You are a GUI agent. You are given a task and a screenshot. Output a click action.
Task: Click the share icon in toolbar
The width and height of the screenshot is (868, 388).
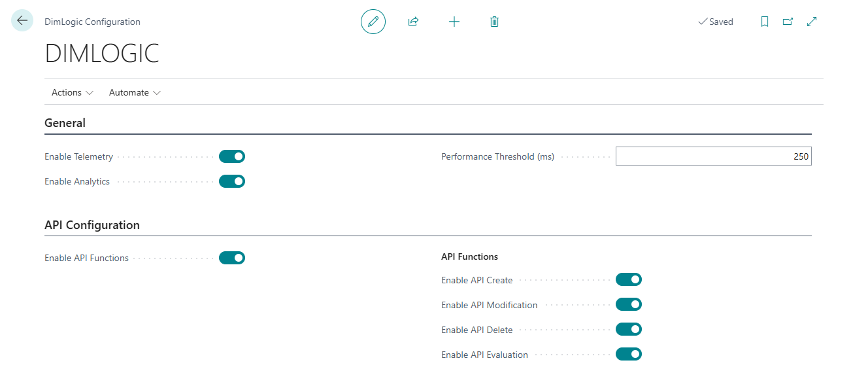(413, 22)
